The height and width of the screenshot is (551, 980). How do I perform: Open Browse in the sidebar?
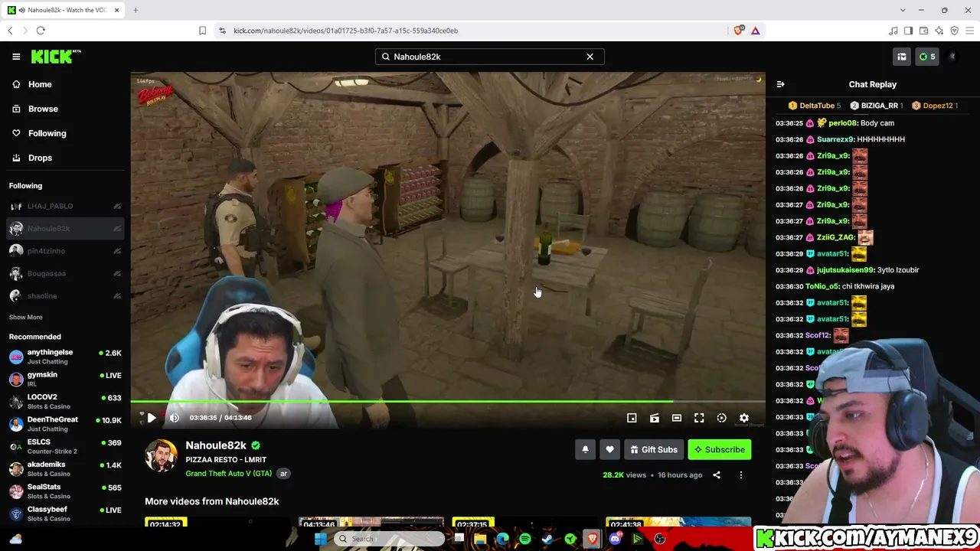(43, 109)
